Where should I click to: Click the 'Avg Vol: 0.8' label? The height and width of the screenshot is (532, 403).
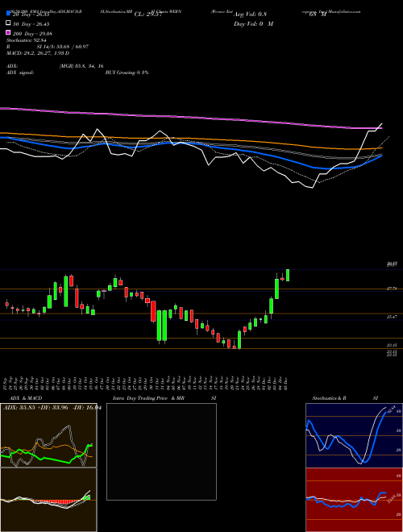click(250, 15)
